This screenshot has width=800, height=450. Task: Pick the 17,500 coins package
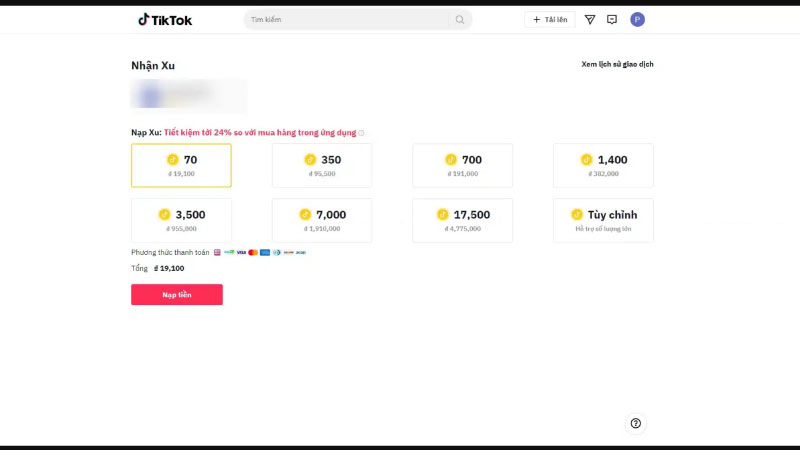pyautogui.click(x=463, y=220)
